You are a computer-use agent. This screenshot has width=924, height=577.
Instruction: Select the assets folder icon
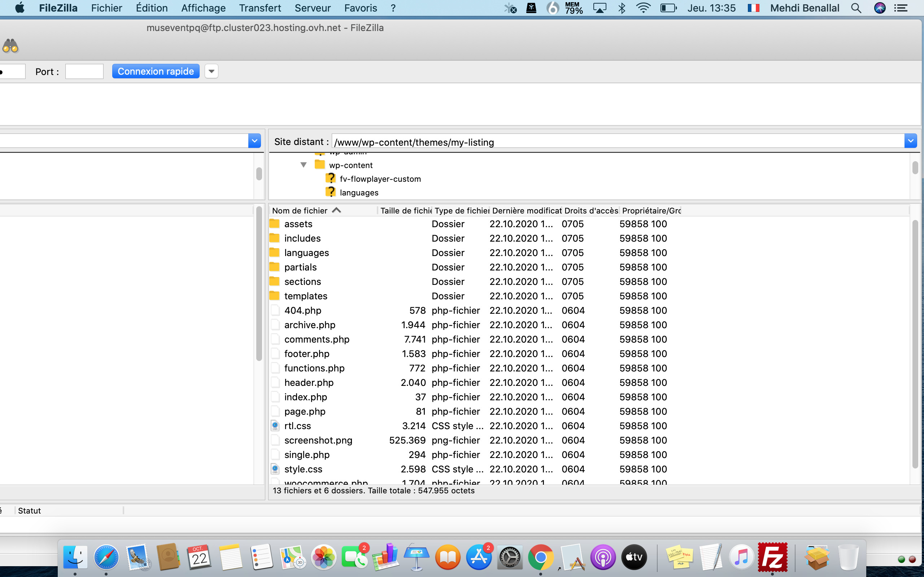click(x=275, y=224)
